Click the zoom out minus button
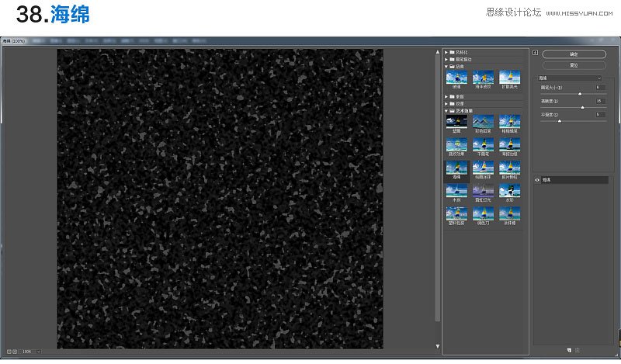Image resolution: width=621 pixels, height=364 pixels. pyautogui.click(x=9, y=352)
